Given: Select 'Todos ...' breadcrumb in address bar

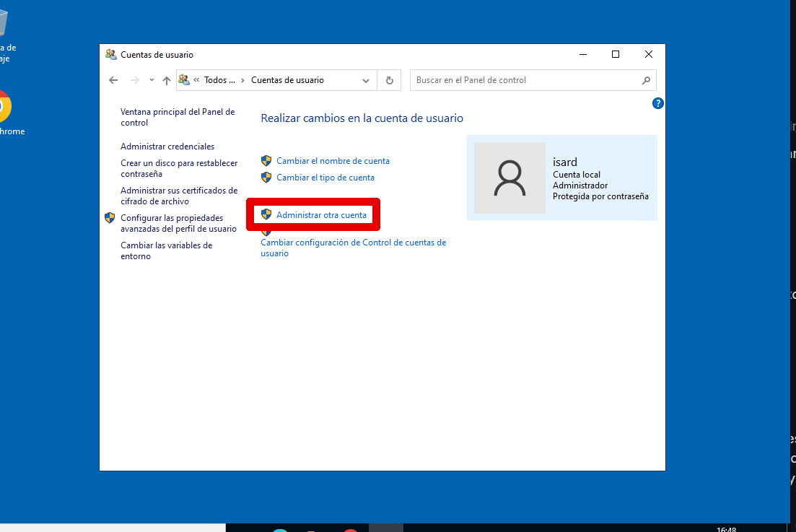Looking at the screenshot, I should (x=219, y=80).
